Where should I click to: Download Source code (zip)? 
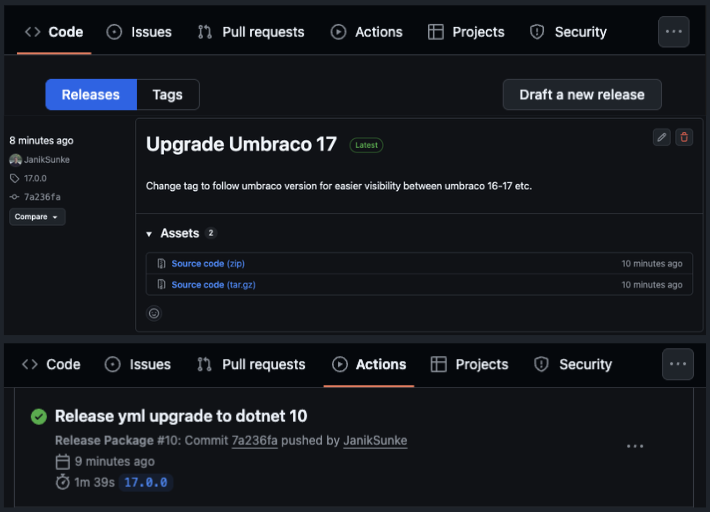pos(208,263)
